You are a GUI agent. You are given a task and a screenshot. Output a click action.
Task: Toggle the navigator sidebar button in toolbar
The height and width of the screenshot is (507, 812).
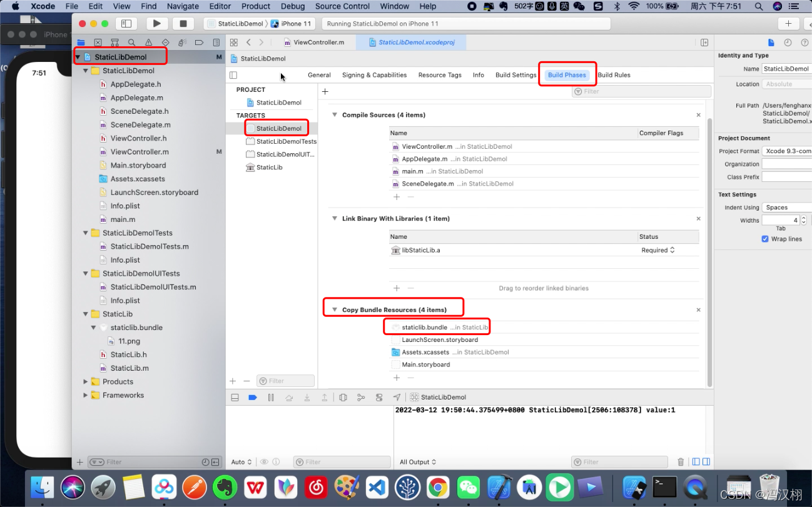(x=126, y=24)
